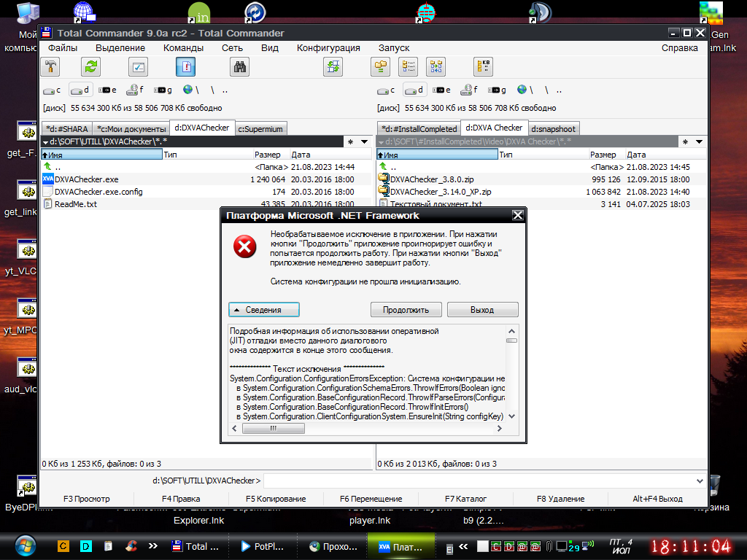Viewport: 747px width, 560px height.
Task: Click the configuration hammer toolbar icon
Action: point(50,66)
